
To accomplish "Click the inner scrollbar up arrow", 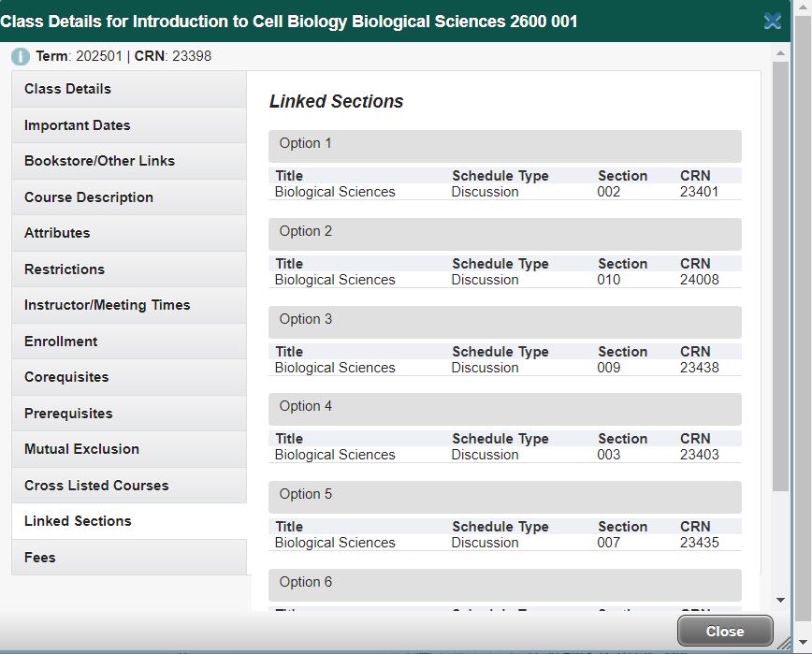I will [780, 53].
